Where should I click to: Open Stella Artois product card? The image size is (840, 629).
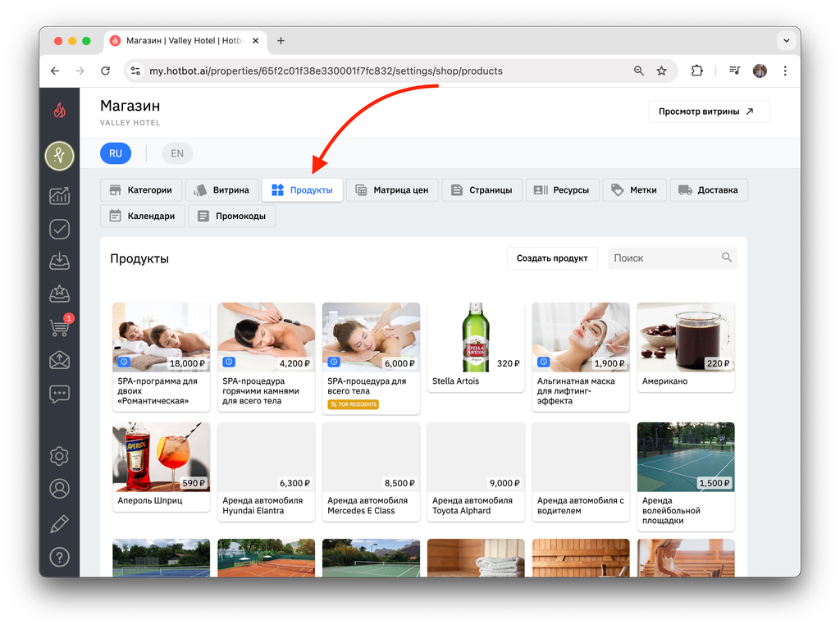coord(476,347)
